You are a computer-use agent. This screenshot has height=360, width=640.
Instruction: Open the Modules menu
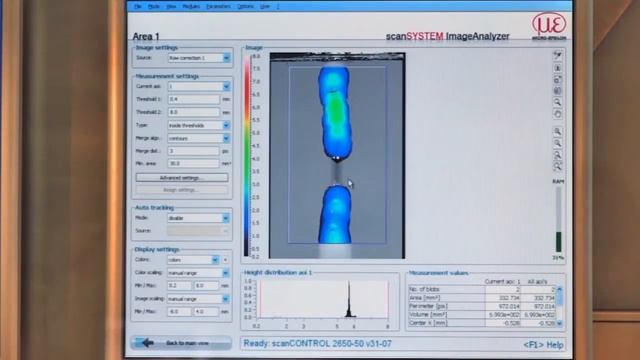coord(191,7)
